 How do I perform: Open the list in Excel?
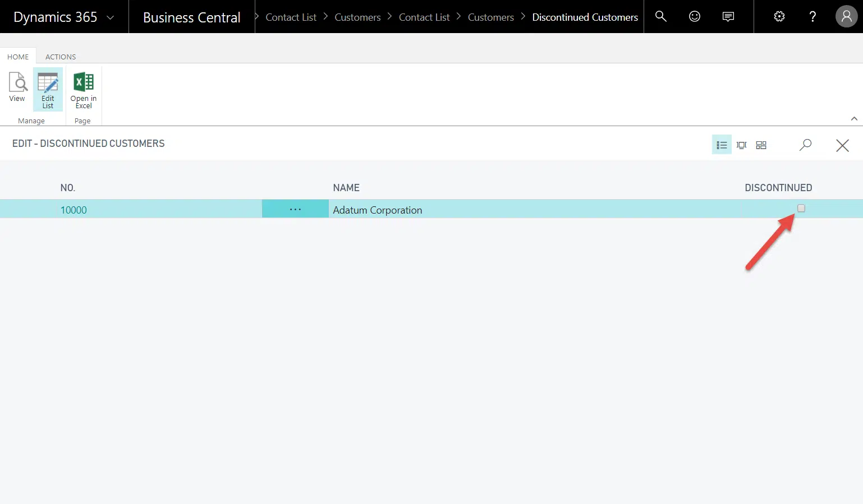(x=83, y=90)
